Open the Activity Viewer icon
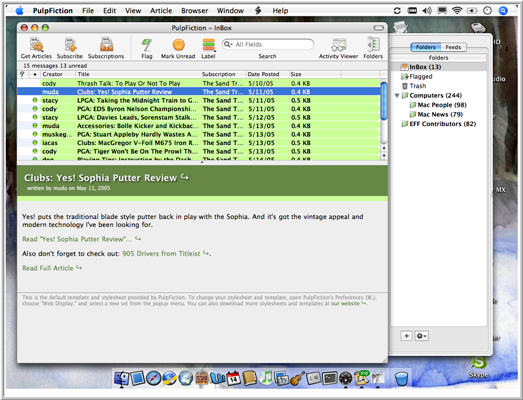The height and width of the screenshot is (400, 523). (339, 45)
